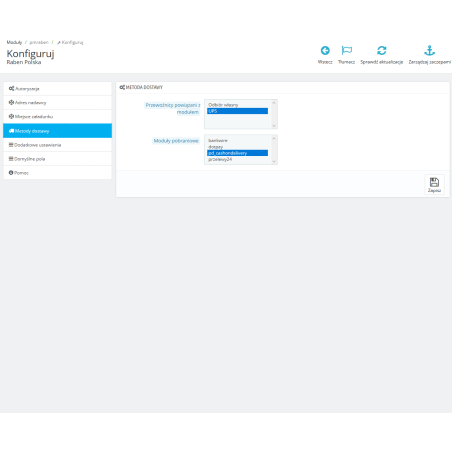This screenshot has height=452, width=452.
Task: Click the Moduły pobraniowe label
Action: click(176, 141)
